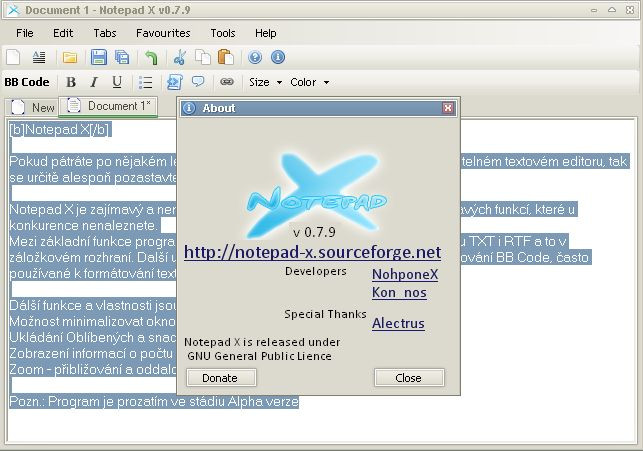This screenshot has height=451, width=643.
Task: Click the 'Pozn.: Program je prozatím' line
Action: [154, 401]
